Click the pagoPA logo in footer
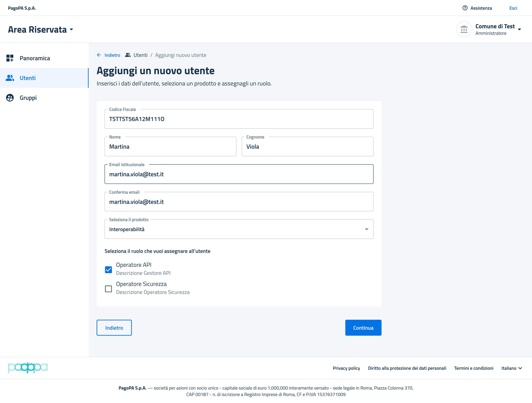 [x=28, y=368]
